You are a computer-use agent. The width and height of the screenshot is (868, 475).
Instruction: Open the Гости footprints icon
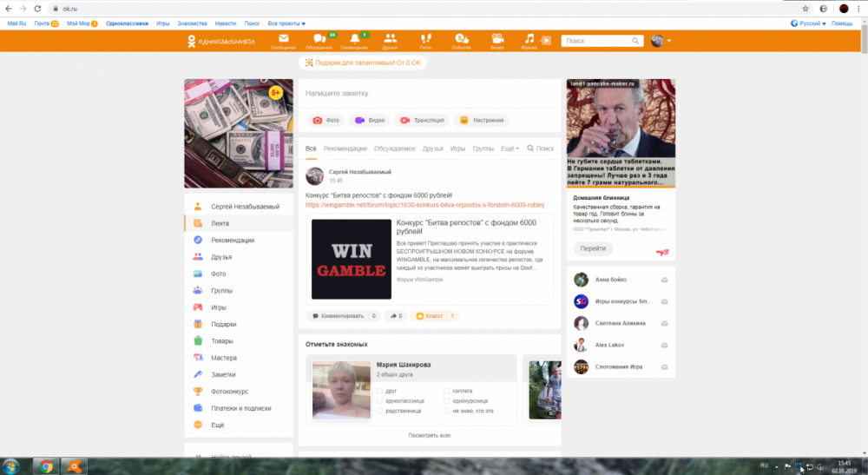click(x=425, y=40)
